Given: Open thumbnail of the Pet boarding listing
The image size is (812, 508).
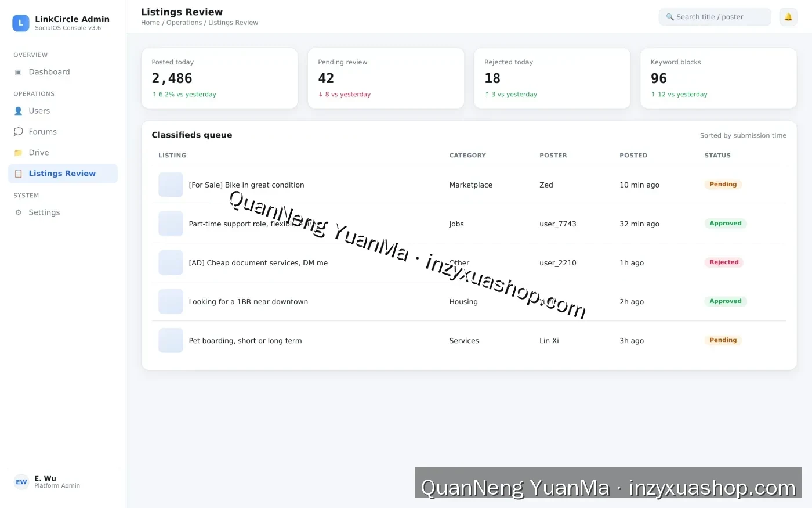Looking at the screenshot, I should coord(171,340).
